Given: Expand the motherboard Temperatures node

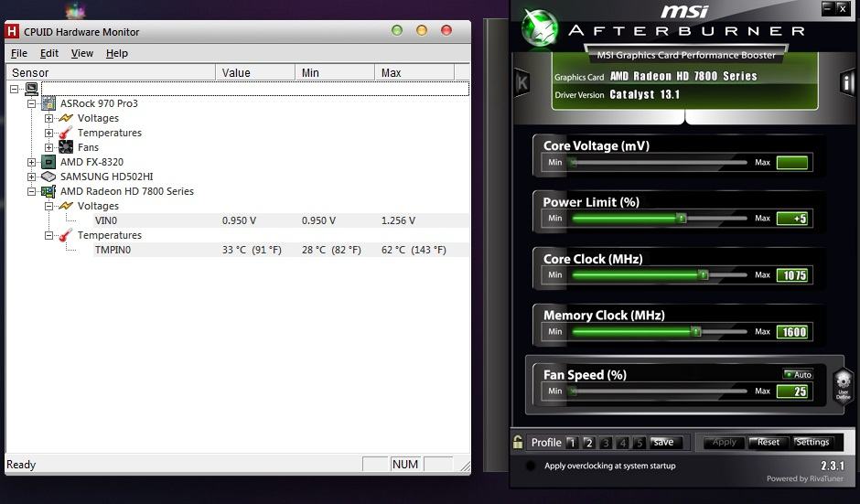Looking at the screenshot, I should click(48, 134).
